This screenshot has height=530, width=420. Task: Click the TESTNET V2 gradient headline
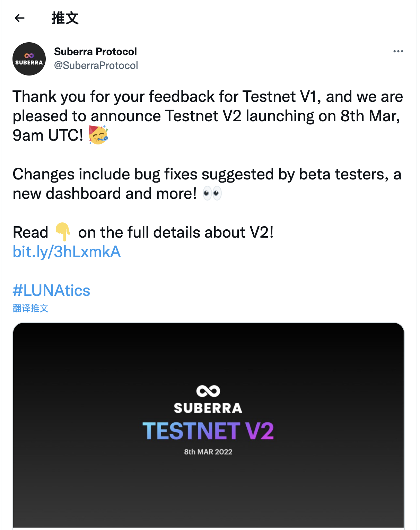[208, 431]
